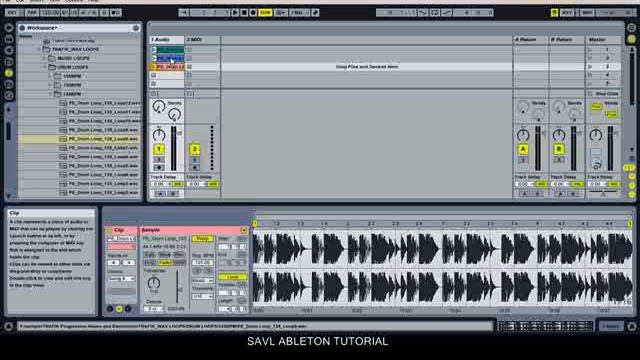
Task: Click the Master solo cue headphone icon
Action: pos(596,165)
